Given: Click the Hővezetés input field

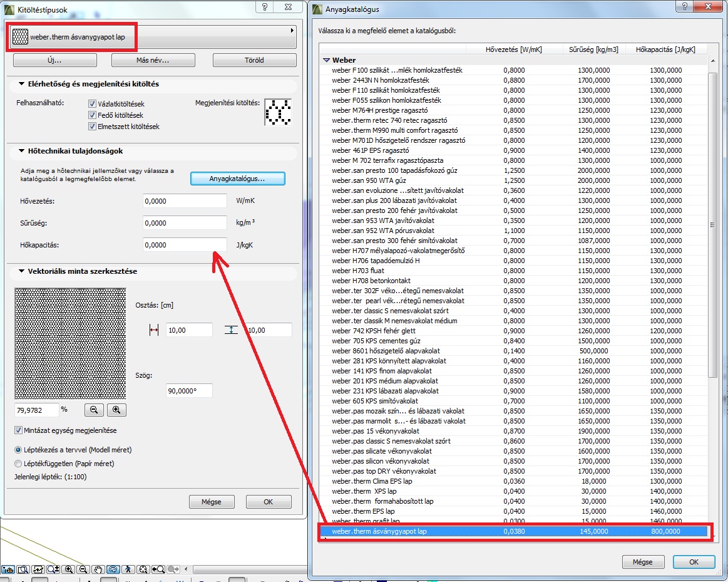Looking at the screenshot, I should pyautogui.click(x=185, y=200).
